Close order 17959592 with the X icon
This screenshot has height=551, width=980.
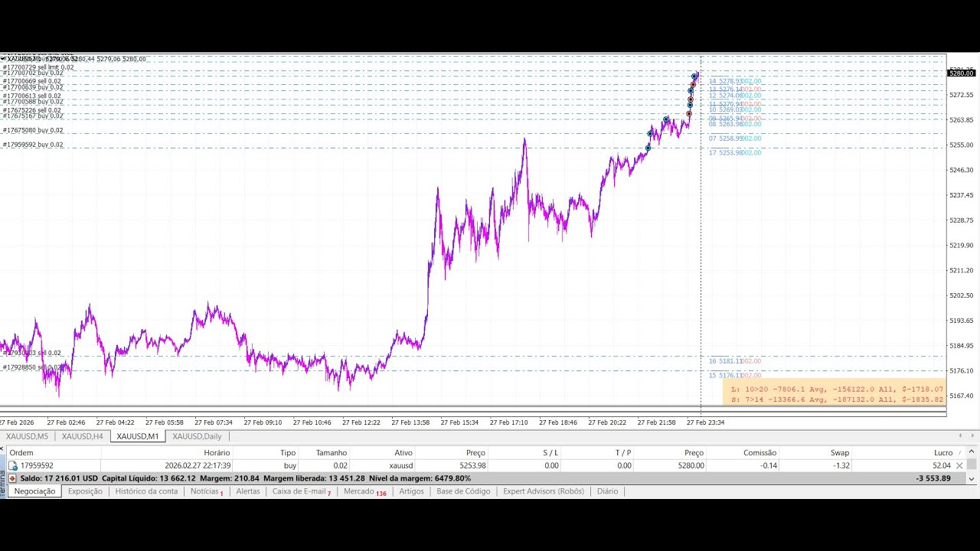click(959, 465)
